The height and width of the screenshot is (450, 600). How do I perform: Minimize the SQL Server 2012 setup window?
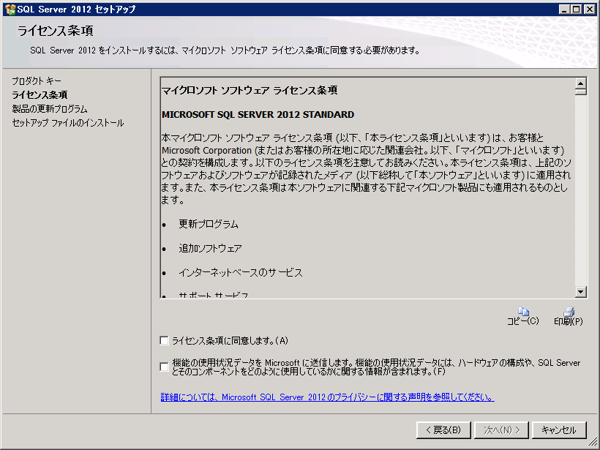[564, 10]
